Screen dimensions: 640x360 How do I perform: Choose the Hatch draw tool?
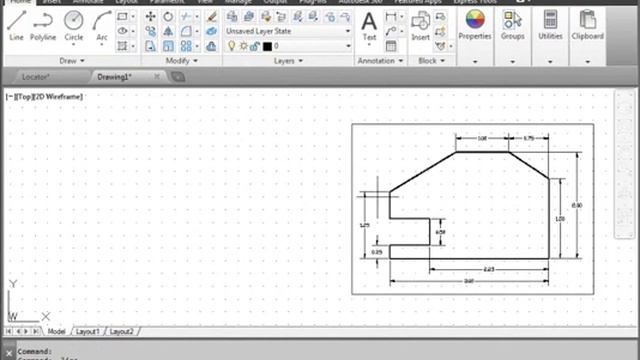tap(122, 46)
